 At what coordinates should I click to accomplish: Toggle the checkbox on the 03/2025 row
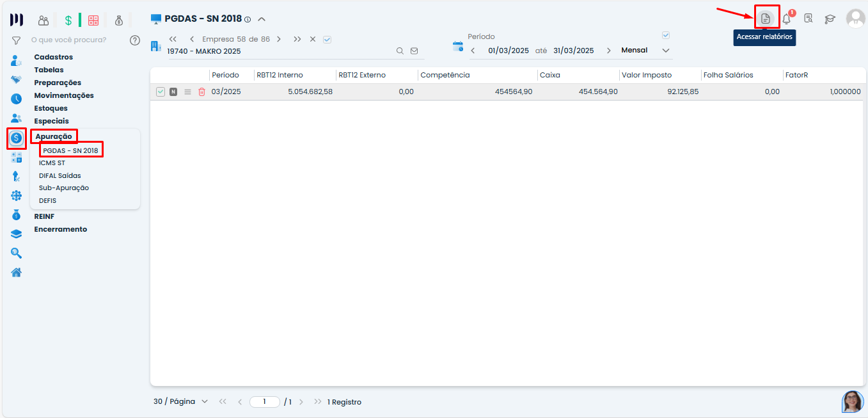click(161, 92)
